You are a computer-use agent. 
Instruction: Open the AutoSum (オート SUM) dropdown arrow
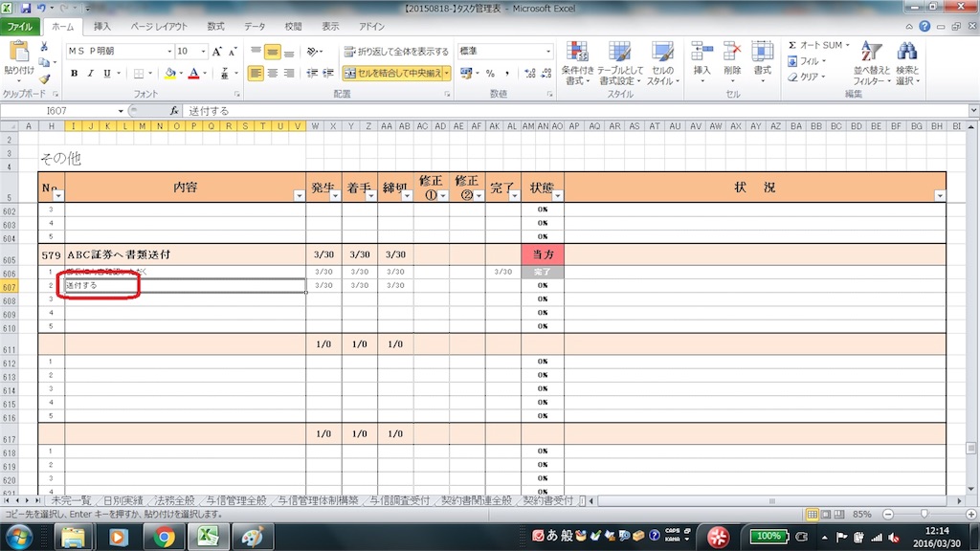tap(848, 45)
